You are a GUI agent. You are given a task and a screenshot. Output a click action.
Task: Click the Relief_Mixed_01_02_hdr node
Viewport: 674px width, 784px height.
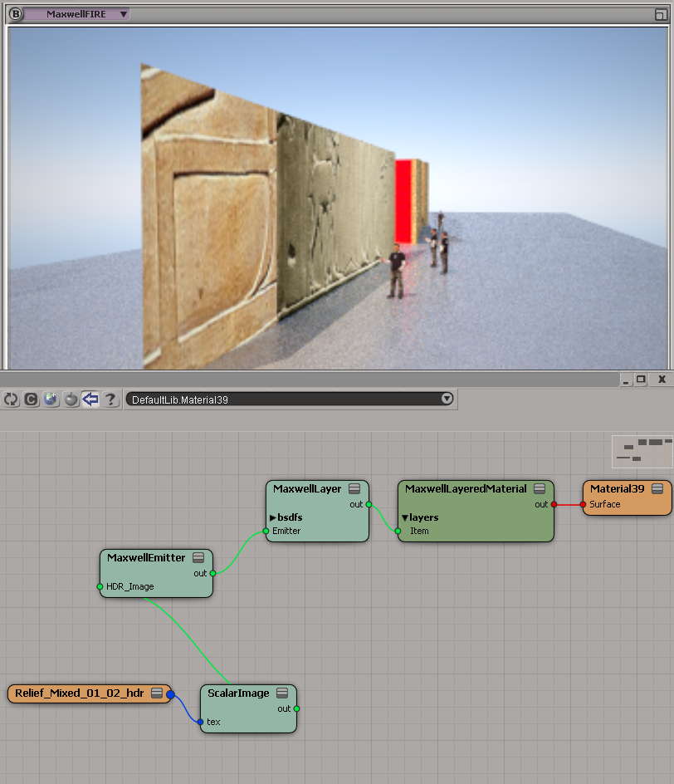tap(80, 693)
